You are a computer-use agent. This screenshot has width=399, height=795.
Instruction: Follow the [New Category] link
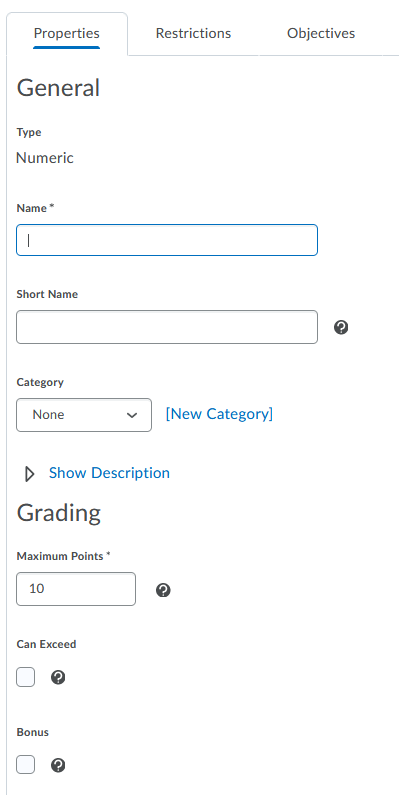pos(219,414)
